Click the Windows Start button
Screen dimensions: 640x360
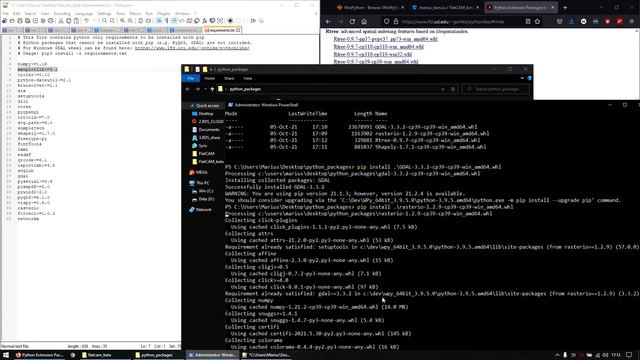[x=6, y=355]
